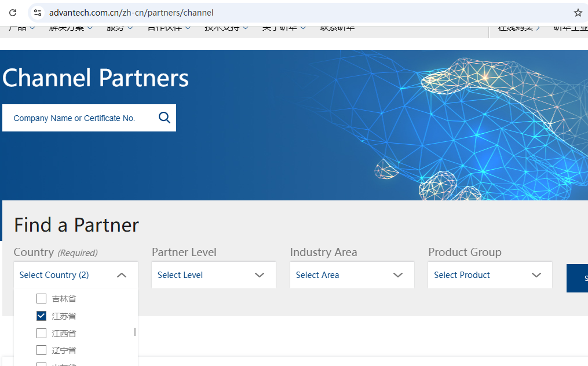Tick the 江西省 checkbox
This screenshot has height=366, width=588.
[41, 334]
